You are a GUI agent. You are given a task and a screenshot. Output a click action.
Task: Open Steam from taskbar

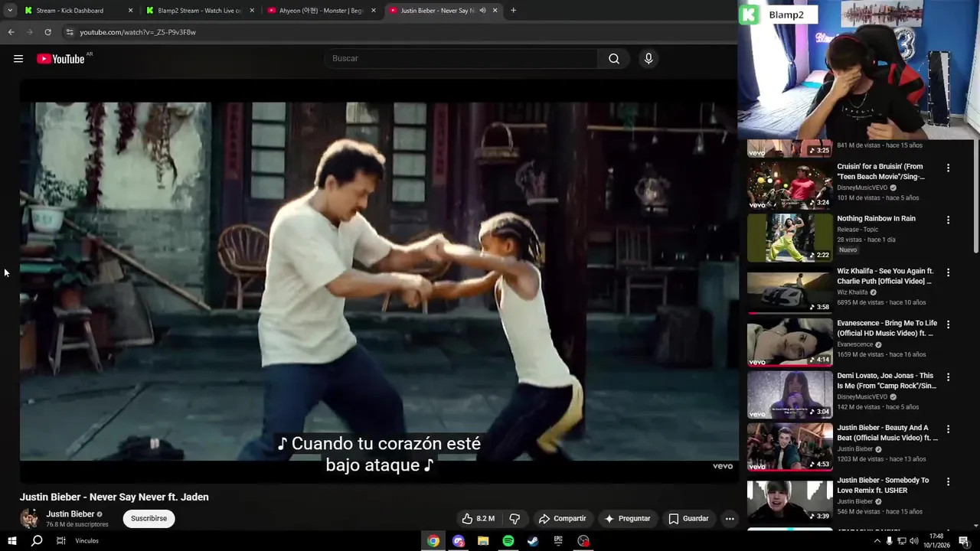point(533,541)
